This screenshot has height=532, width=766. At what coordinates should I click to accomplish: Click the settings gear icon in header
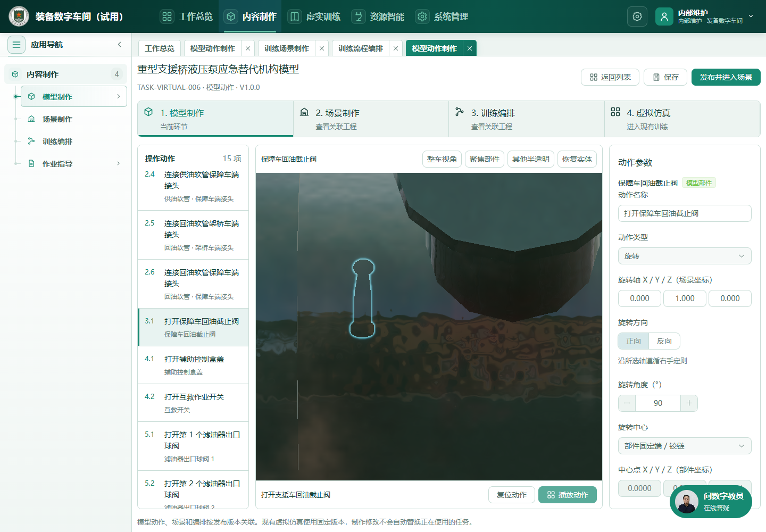pos(637,16)
